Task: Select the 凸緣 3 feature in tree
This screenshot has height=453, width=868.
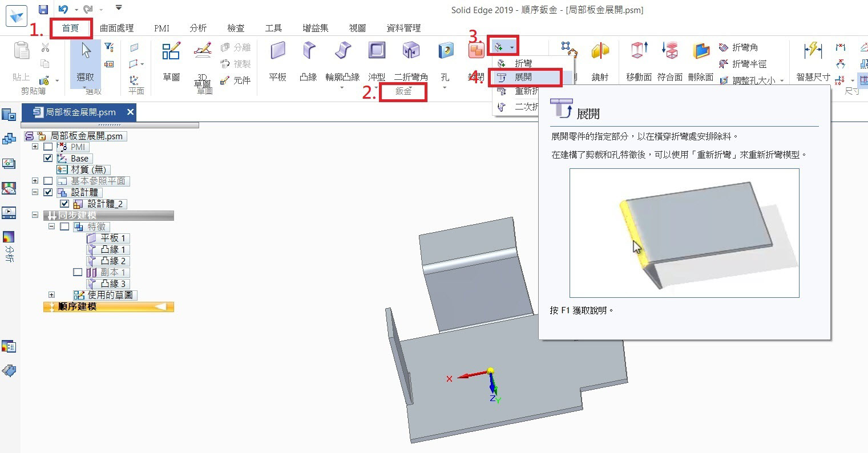Action: coord(107,284)
